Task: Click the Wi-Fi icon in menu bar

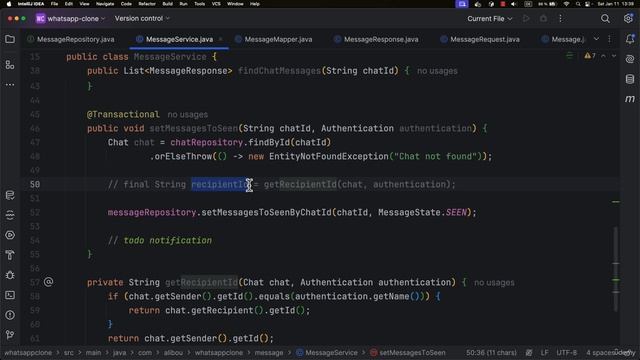Action: point(566,4)
